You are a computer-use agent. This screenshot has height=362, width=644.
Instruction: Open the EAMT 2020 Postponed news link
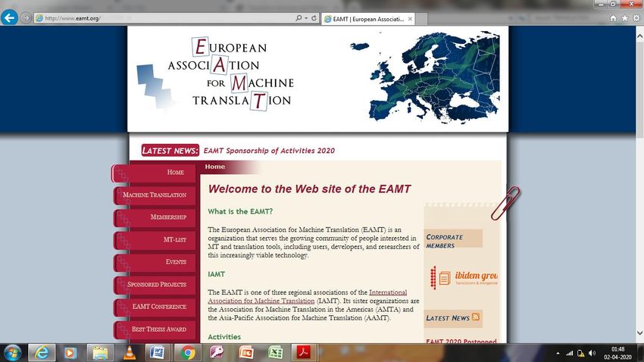(461, 341)
